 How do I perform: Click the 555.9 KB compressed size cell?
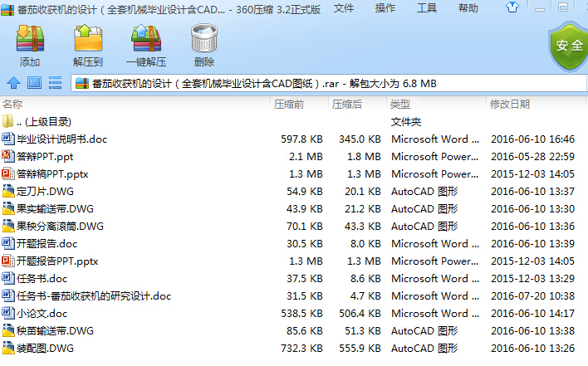360,348
